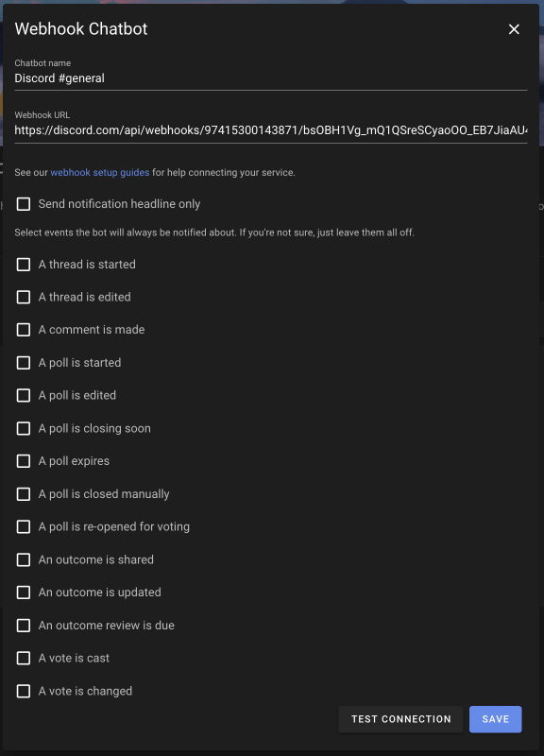Click the Chatbot name input field
544x756 pixels.
pos(271,78)
